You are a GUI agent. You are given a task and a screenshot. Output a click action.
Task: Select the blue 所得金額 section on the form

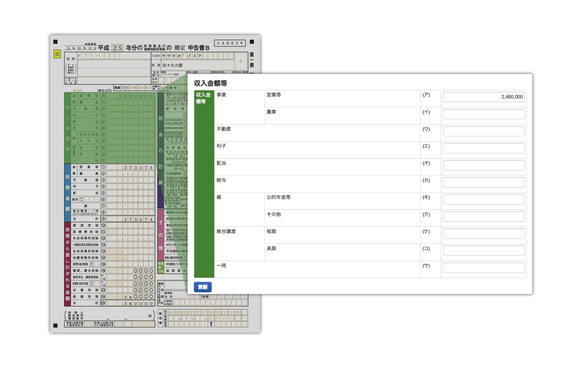[x=68, y=192]
